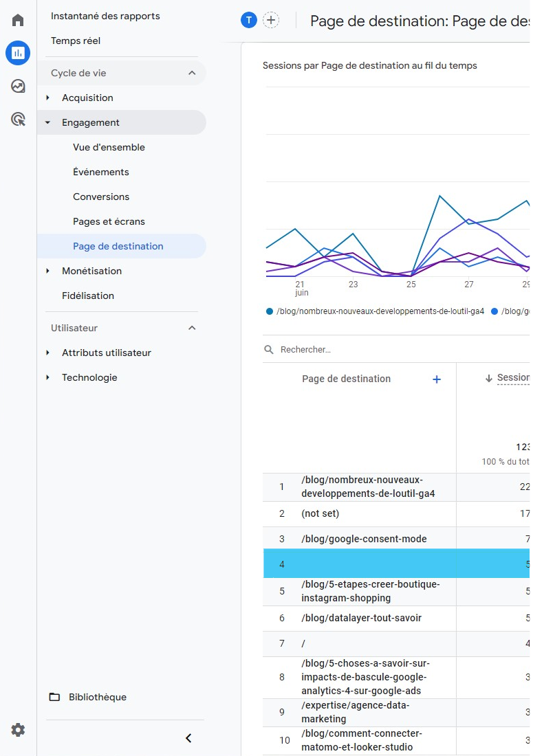Open the Home icon in the left rail
Screen dimensions: 533x756
click(17, 20)
